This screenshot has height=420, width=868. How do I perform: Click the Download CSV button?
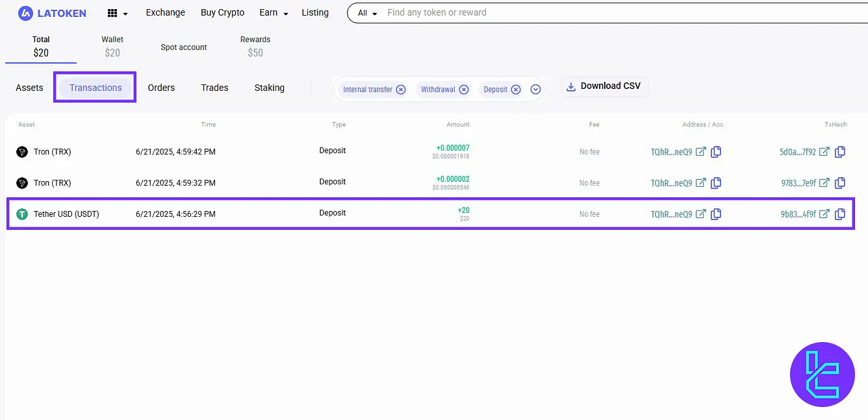[604, 86]
